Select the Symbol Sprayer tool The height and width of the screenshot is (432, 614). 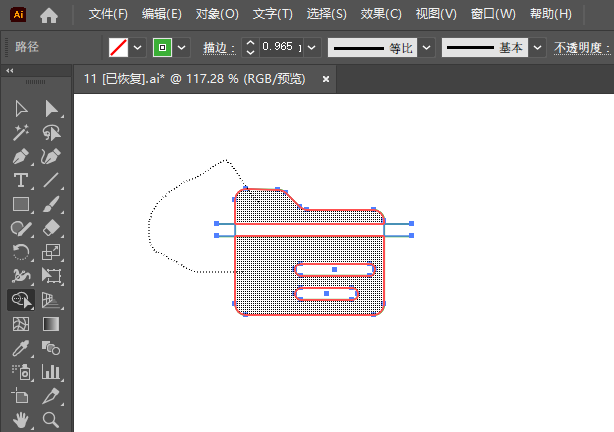[21, 372]
